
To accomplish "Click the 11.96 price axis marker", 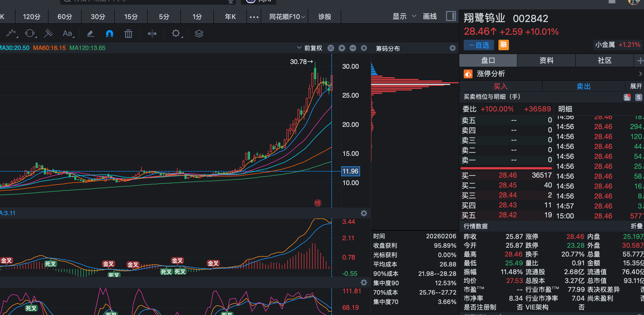I will tap(350, 171).
